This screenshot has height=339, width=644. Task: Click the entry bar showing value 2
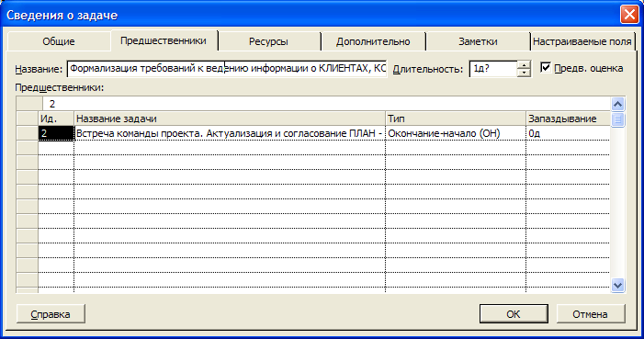[x=326, y=104]
